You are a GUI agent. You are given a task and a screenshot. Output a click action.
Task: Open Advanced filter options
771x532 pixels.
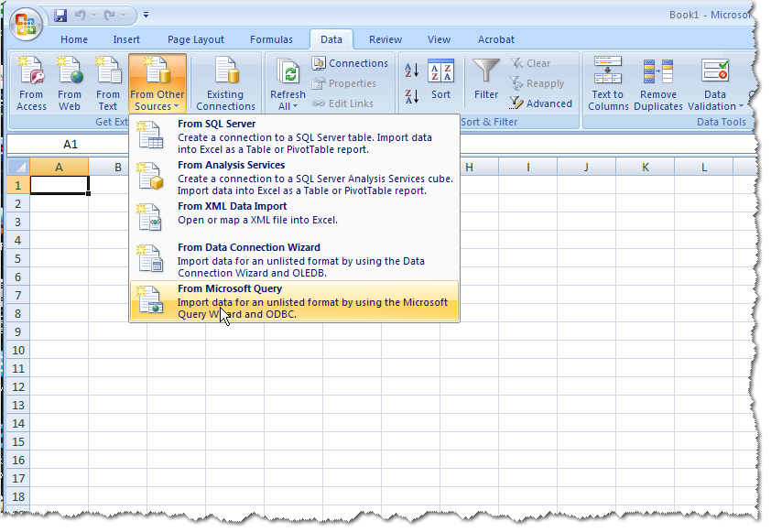(x=541, y=103)
